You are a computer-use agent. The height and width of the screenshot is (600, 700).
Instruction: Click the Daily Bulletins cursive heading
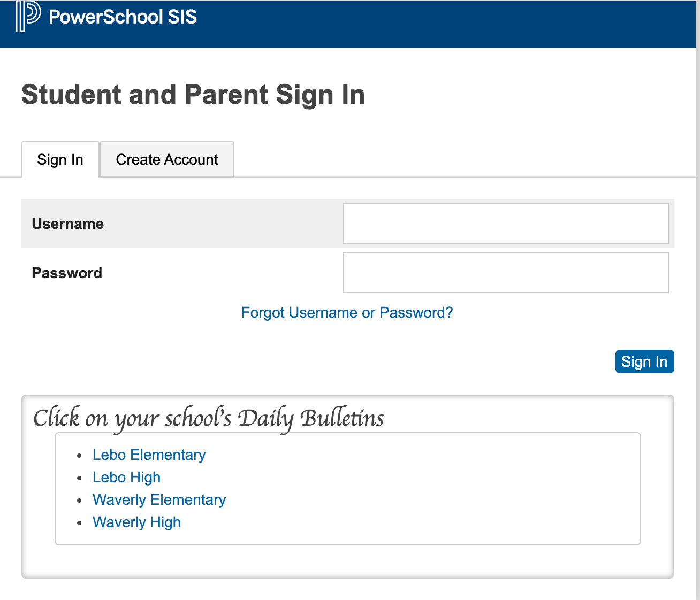click(x=209, y=418)
